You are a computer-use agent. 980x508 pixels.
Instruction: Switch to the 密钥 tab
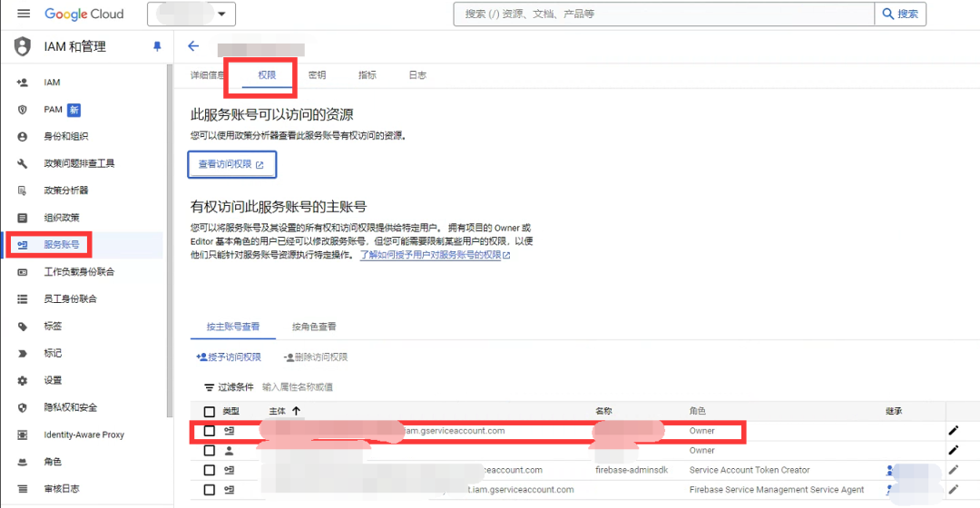tap(317, 75)
